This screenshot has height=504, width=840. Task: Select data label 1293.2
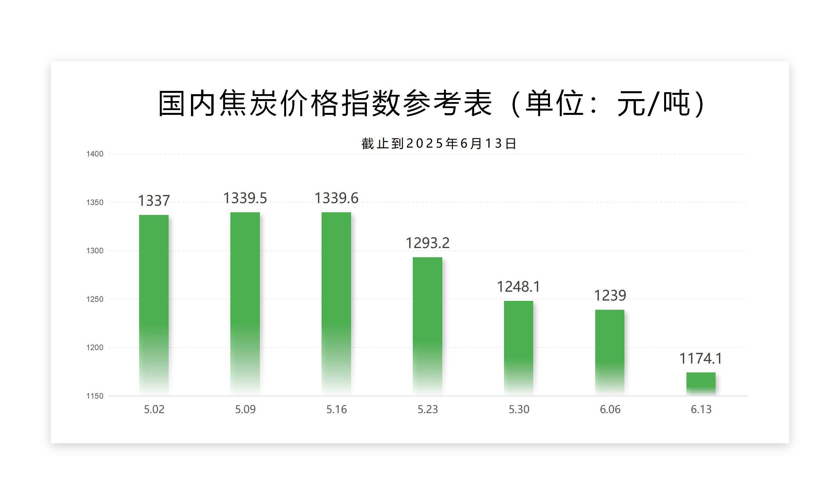click(x=428, y=243)
